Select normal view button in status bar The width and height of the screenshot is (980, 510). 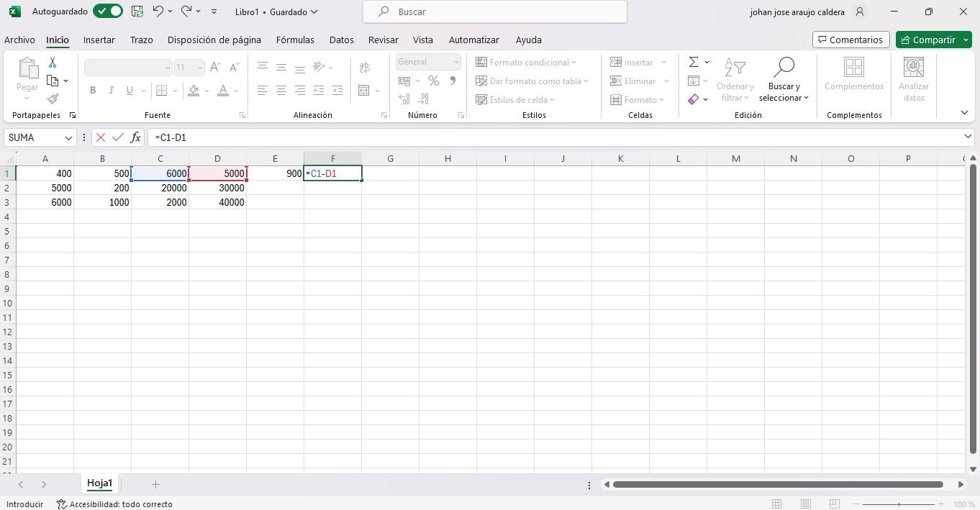pyautogui.click(x=776, y=504)
